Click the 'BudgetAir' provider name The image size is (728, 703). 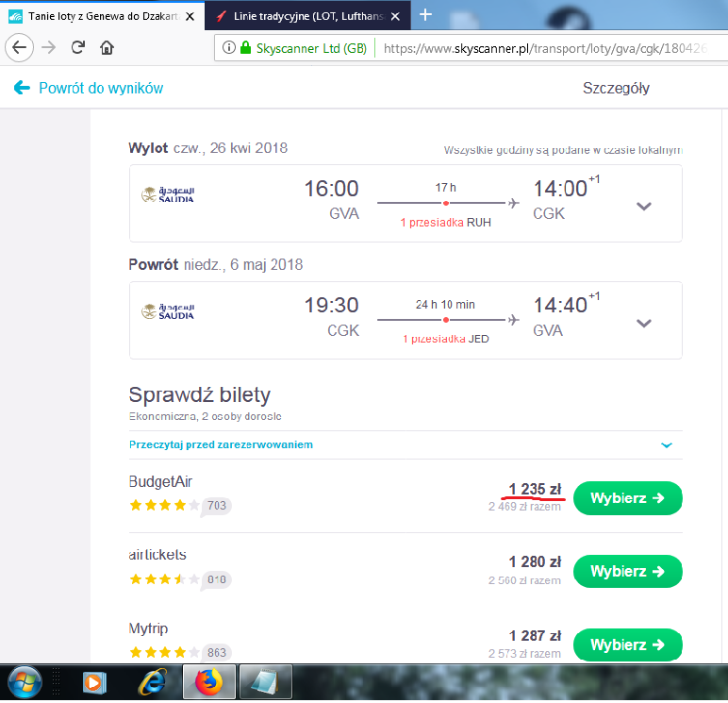click(160, 482)
